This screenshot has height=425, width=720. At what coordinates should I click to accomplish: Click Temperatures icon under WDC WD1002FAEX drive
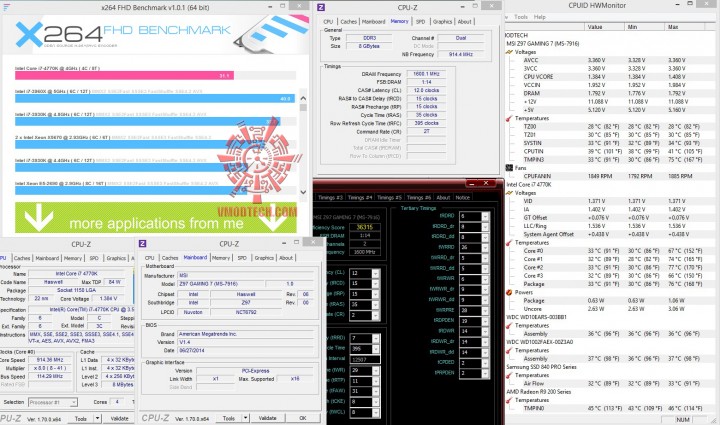[x=509, y=350]
